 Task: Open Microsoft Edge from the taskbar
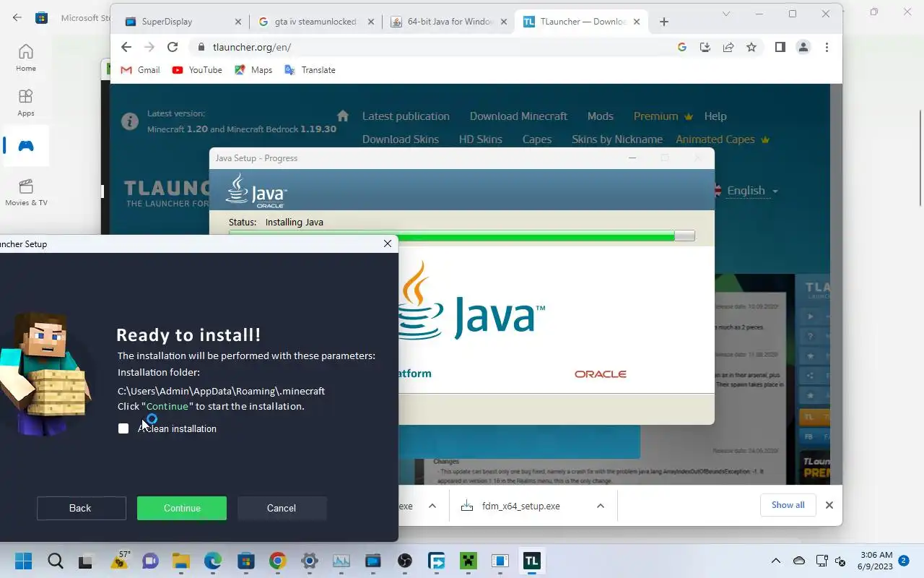(213, 561)
